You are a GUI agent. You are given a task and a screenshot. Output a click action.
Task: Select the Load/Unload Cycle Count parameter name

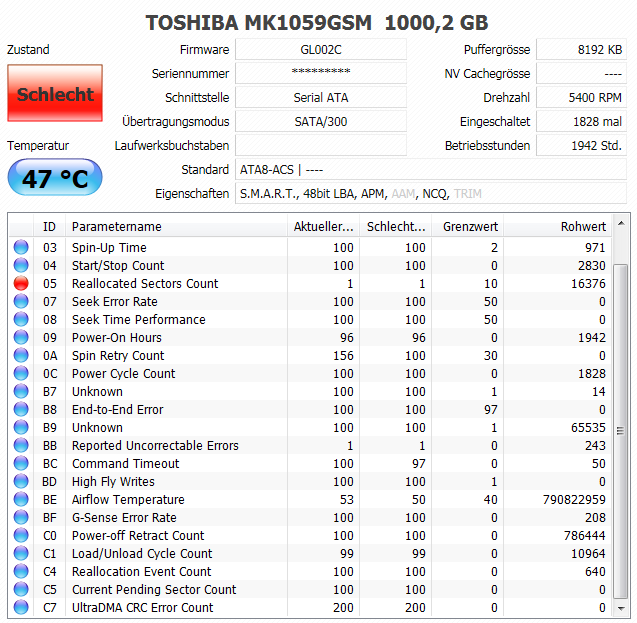[142, 554]
